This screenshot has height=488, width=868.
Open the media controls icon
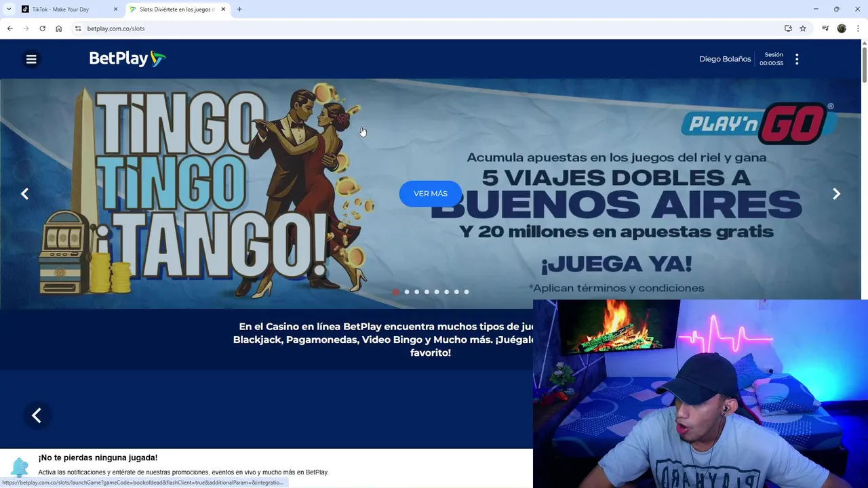click(x=825, y=28)
